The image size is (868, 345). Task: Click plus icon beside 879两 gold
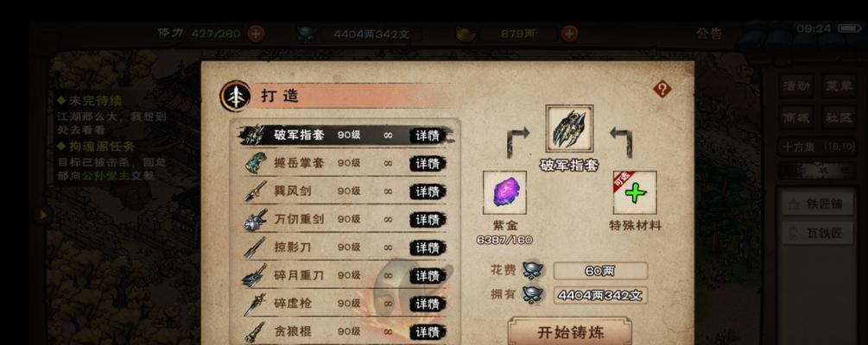(569, 34)
